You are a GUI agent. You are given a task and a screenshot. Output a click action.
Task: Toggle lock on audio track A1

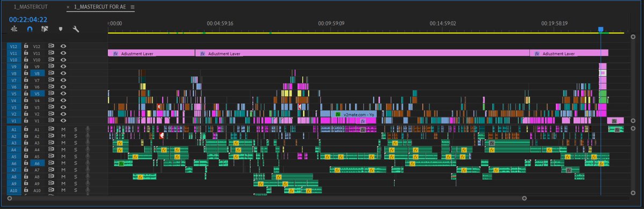click(x=26, y=129)
